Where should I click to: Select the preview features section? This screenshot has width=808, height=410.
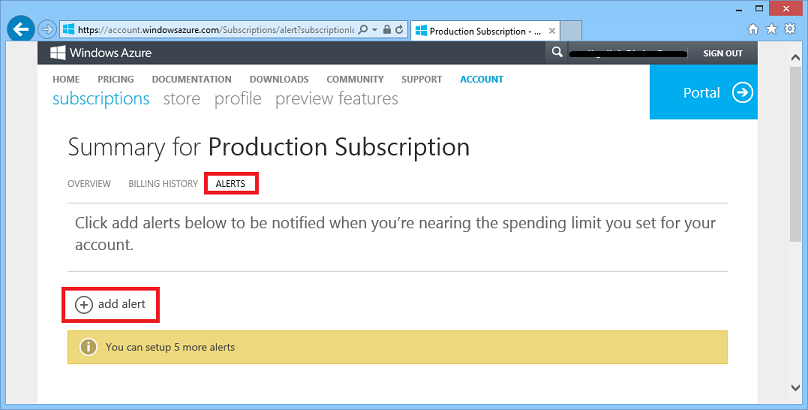coord(336,98)
